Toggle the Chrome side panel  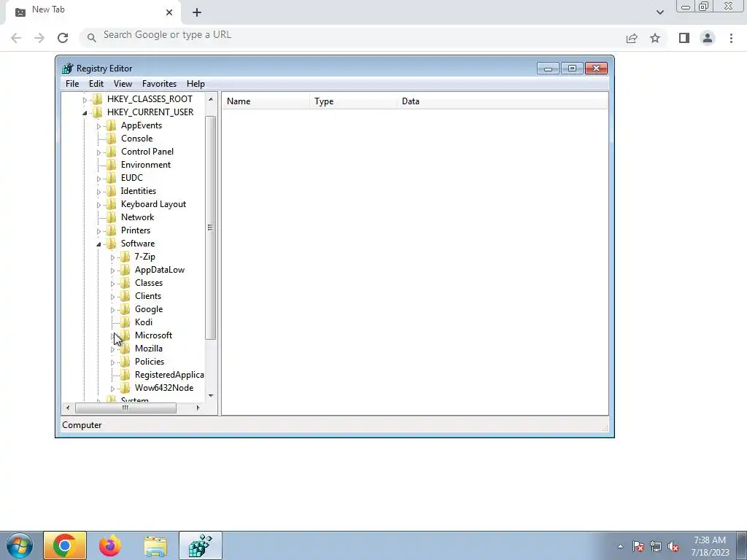684,38
